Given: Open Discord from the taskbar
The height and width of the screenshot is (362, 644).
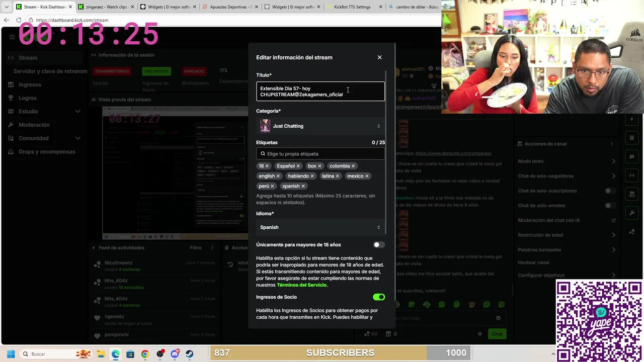Looking at the screenshot, I should click(x=175, y=354).
